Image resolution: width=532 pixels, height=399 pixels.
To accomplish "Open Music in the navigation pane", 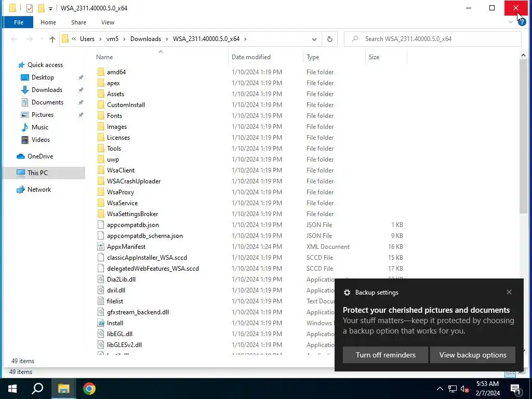I will (39, 127).
